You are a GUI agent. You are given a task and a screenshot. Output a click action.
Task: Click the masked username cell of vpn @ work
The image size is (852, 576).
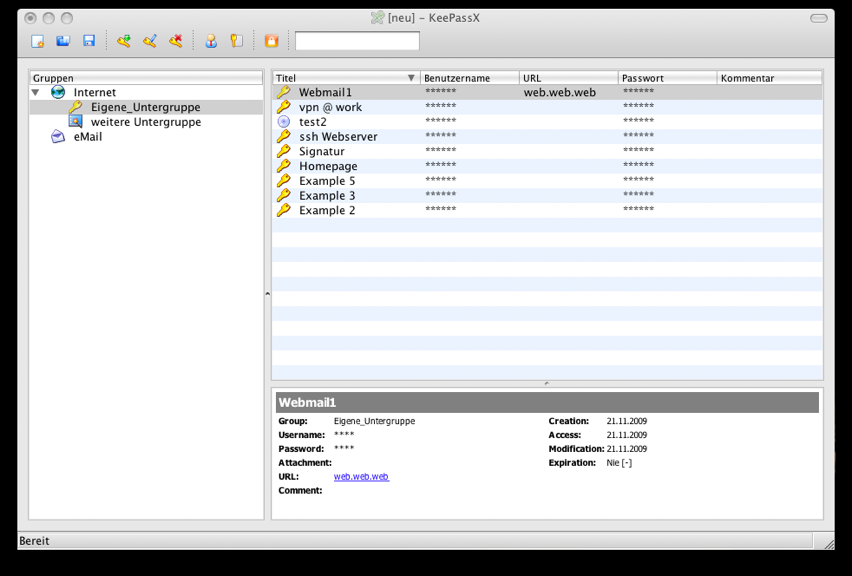[x=441, y=106]
